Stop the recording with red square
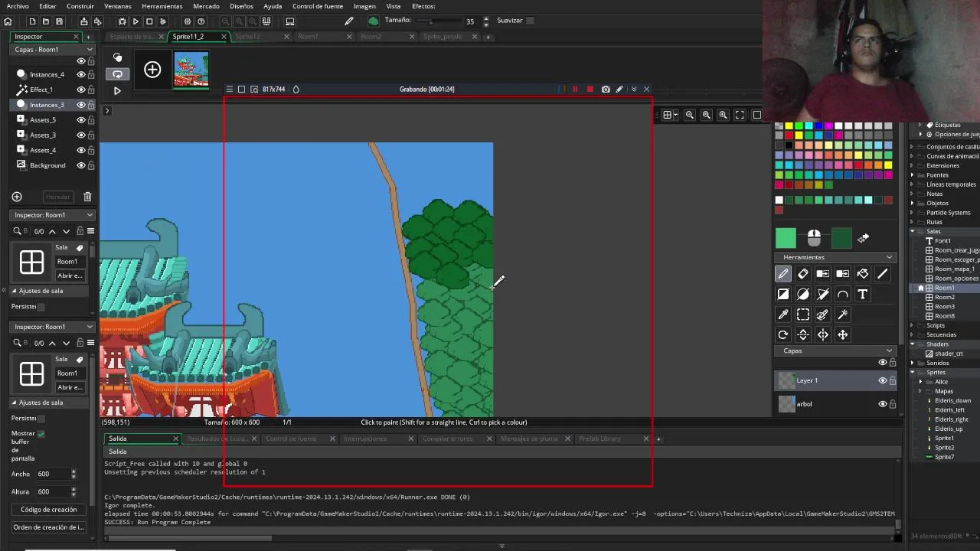This screenshot has width=980, height=551. coord(590,90)
